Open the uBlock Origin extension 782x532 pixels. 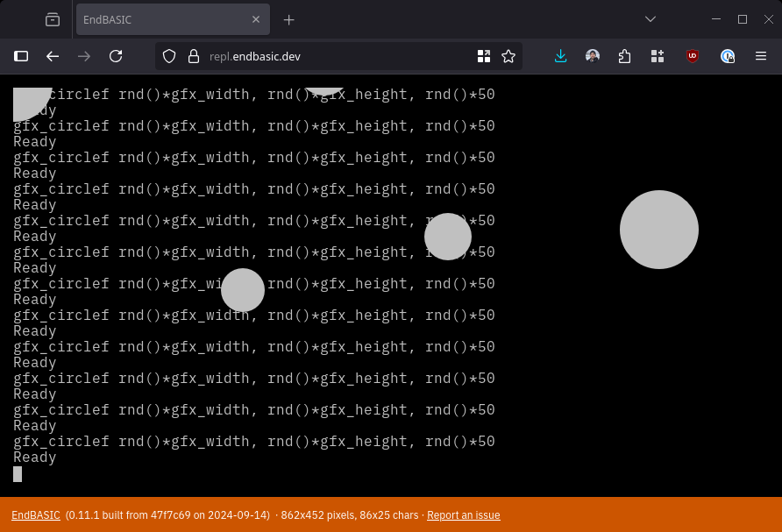(693, 56)
